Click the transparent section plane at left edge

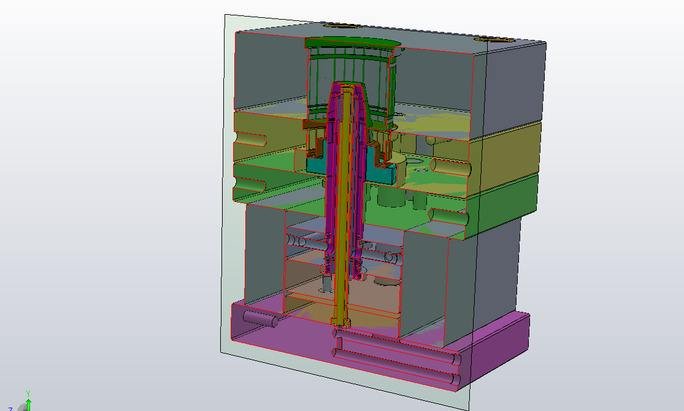point(227,200)
